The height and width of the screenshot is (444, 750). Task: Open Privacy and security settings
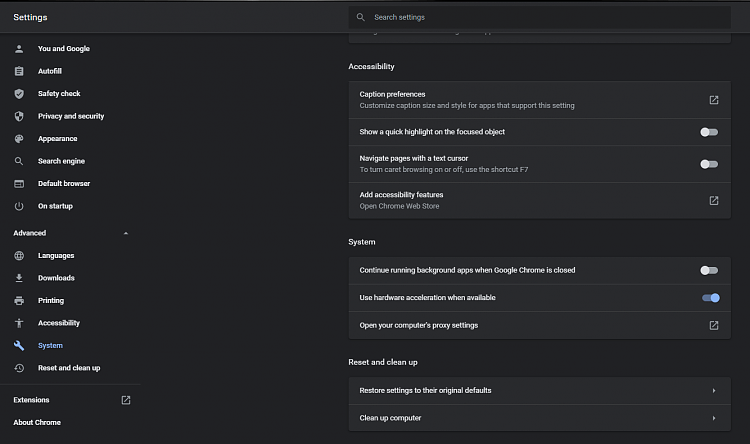click(70, 116)
